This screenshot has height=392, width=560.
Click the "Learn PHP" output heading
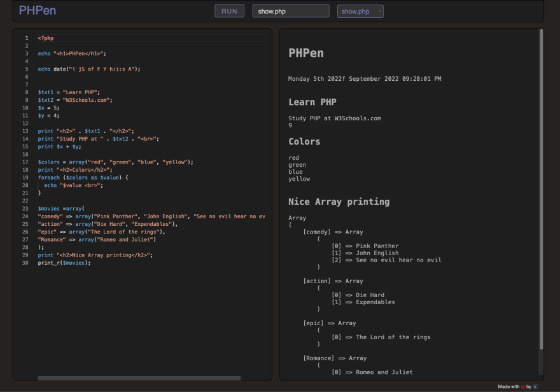click(x=312, y=102)
